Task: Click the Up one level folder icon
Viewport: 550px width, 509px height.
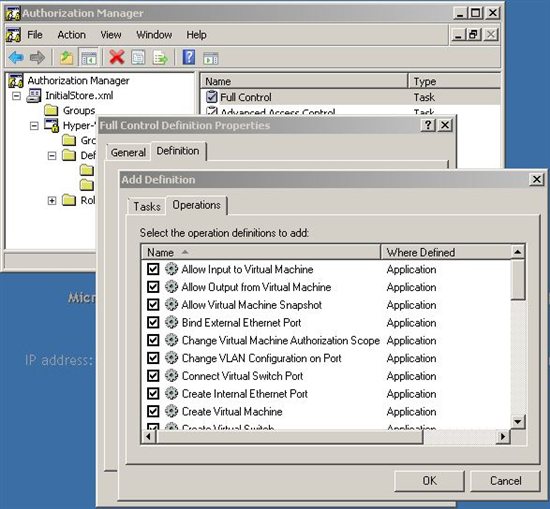Action: tap(66, 58)
